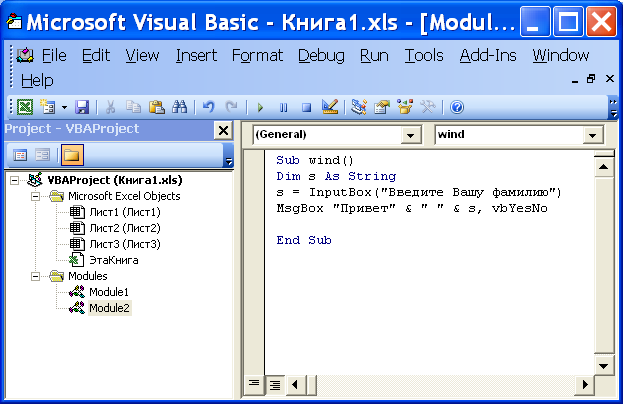The image size is (623, 404).
Task: Click the Break pause icon
Action: point(283,107)
